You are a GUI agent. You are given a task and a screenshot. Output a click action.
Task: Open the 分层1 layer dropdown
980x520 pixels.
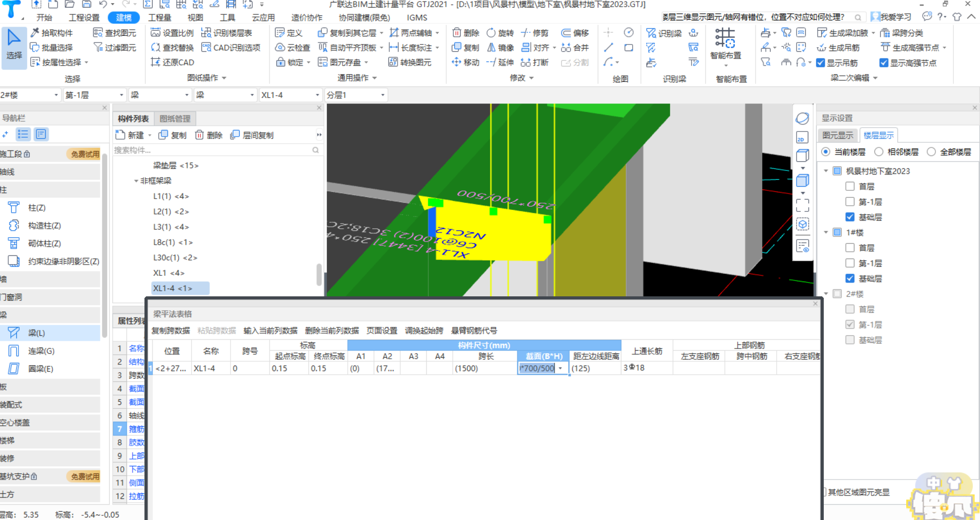coord(382,95)
